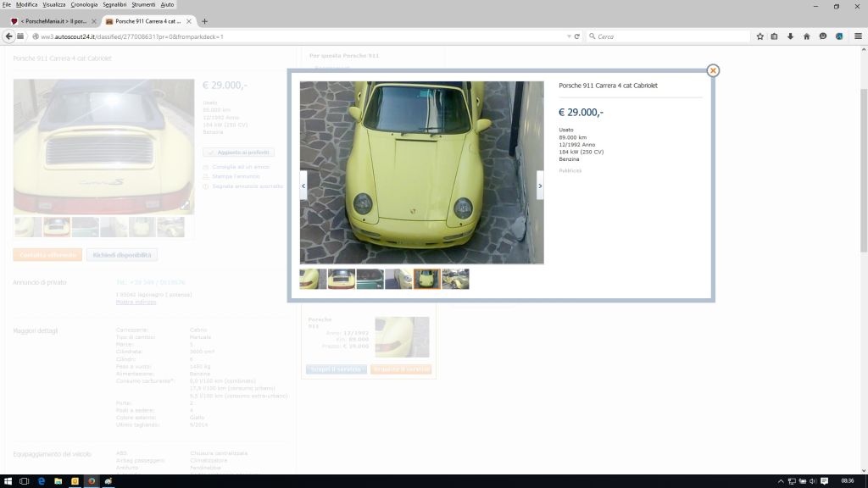Click orange Contatta offerente button
This screenshot has width=868, height=488.
click(x=47, y=255)
